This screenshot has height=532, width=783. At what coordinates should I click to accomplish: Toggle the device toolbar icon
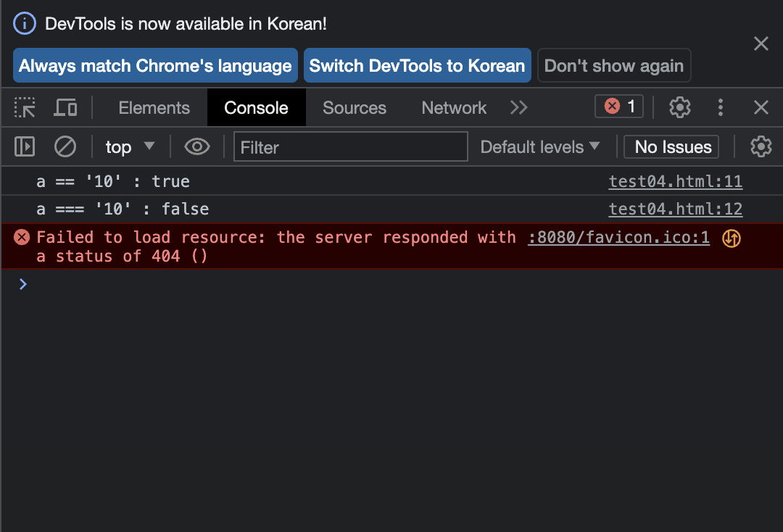(x=65, y=107)
